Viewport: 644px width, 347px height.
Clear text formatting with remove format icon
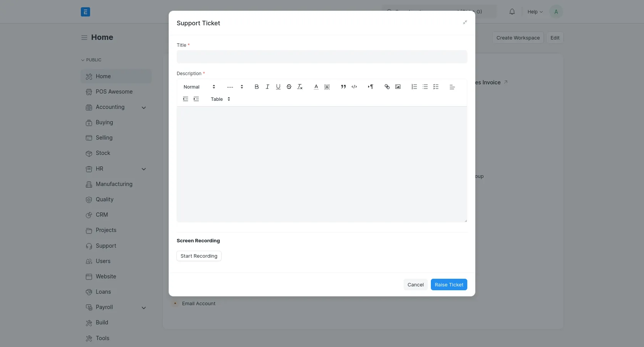click(x=300, y=87)
